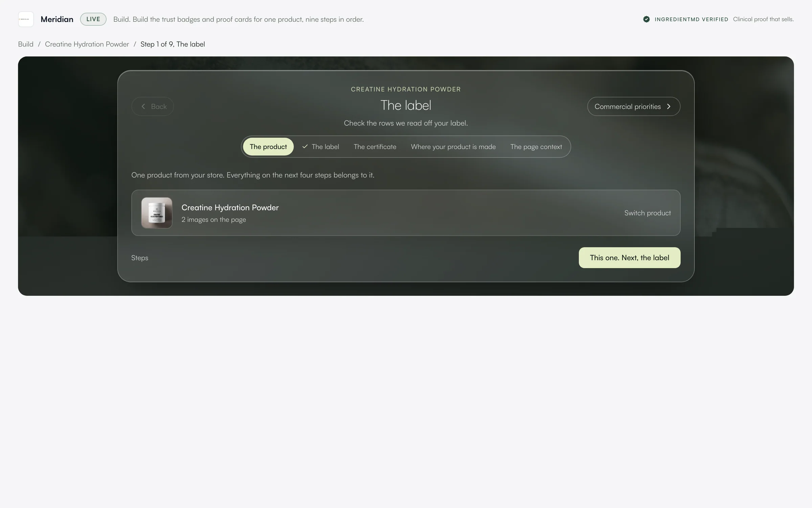Click Step 1 of 9, The label breadcrumb
This screenshot has width=812, height=508.
(x=173, y=44)
